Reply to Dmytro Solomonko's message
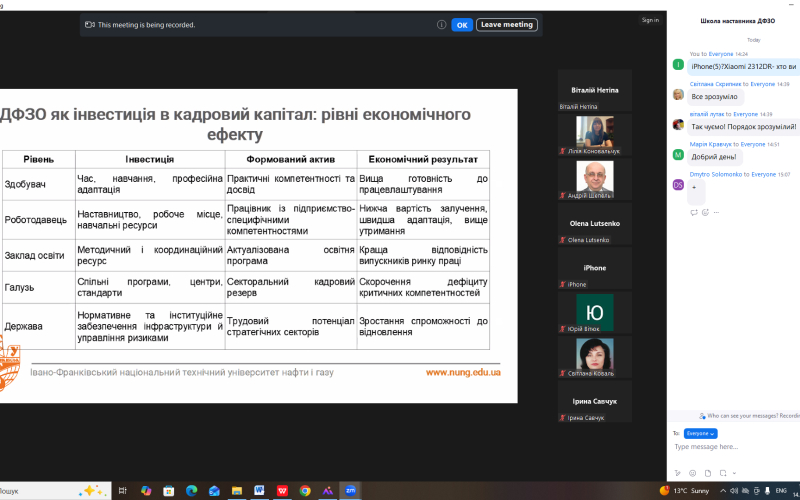 coord(694,212)
